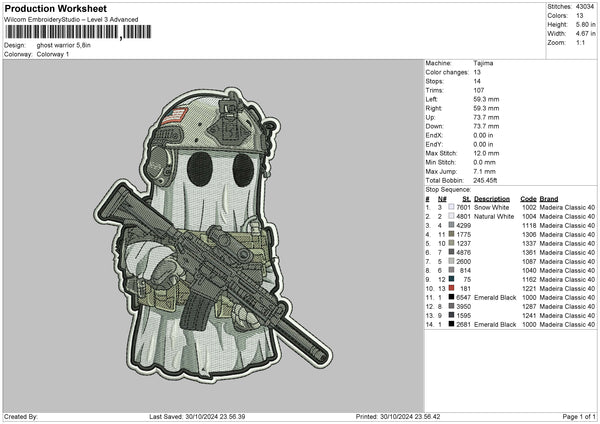600x424 pixels.
Task: Click the barcode under the worksheet title
Action: [78, 32]
